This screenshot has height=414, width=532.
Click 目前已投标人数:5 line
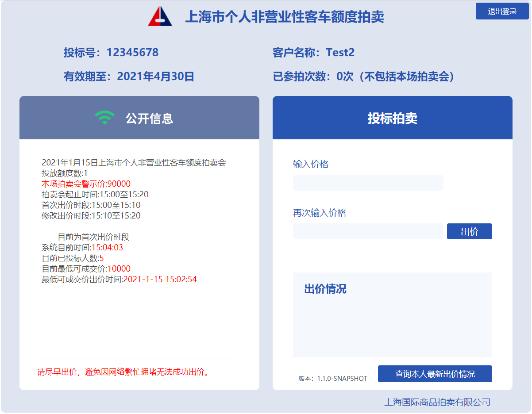73,258
